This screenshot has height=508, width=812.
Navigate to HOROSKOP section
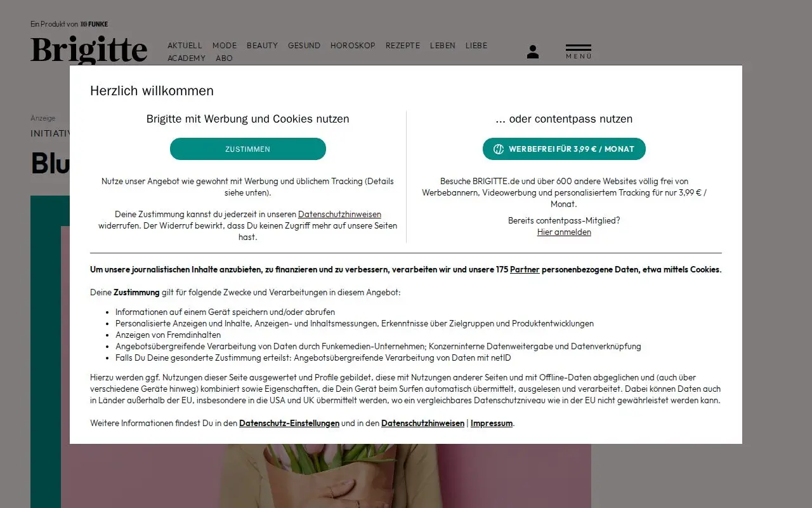(x=353, y=46)
